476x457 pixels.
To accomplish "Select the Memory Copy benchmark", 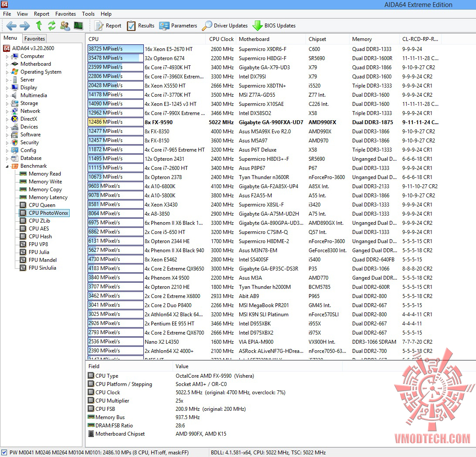I will click(45, 190).
